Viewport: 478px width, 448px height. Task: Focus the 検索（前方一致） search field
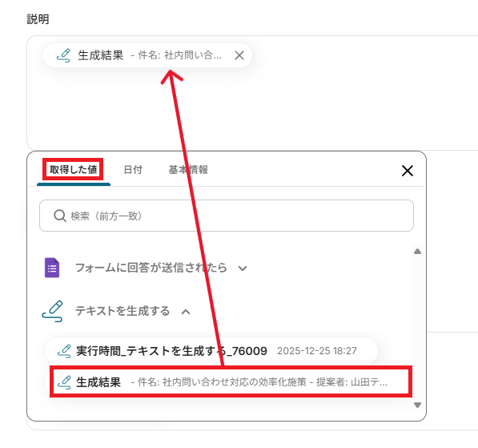coord(227,216)
